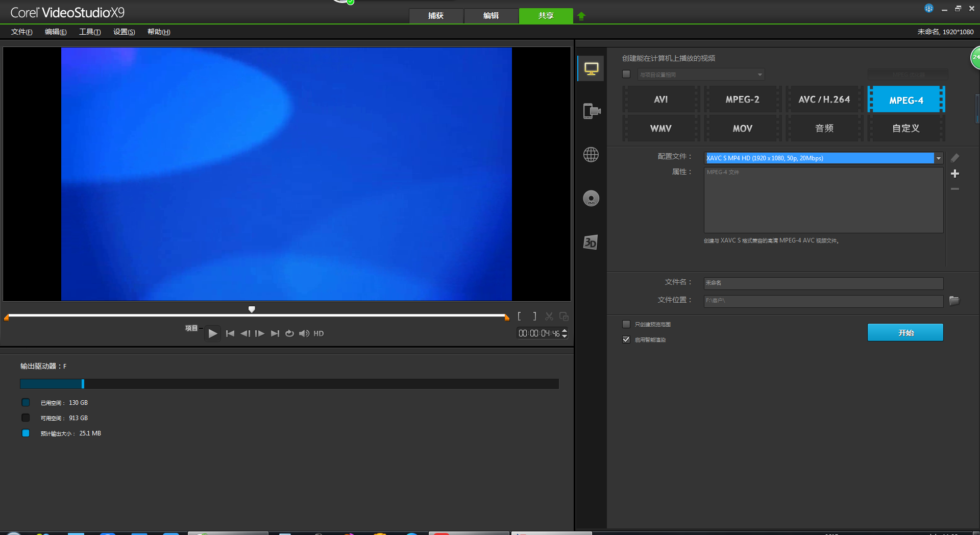Set mark-out with right bracket
Screen dimensions: 980x535
click(x=534, y=317)
